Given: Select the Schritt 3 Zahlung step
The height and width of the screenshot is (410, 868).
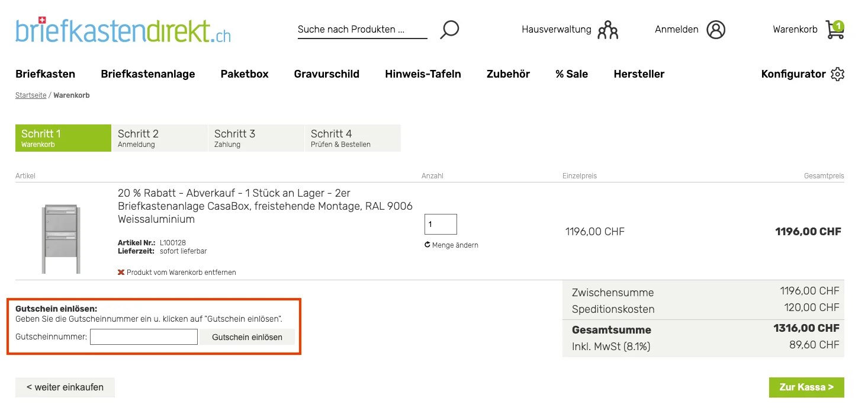Looking at the screenshot, I should click(256, 137).
